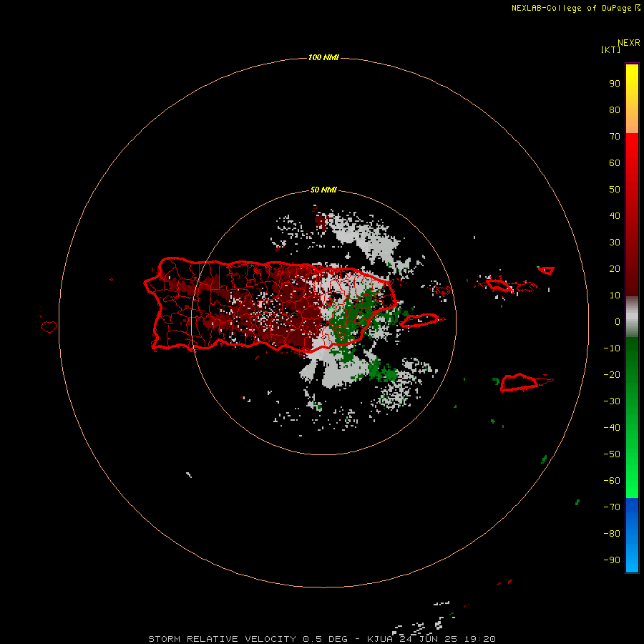Click the small Mona island outline far west

click(x=49, y=326)
